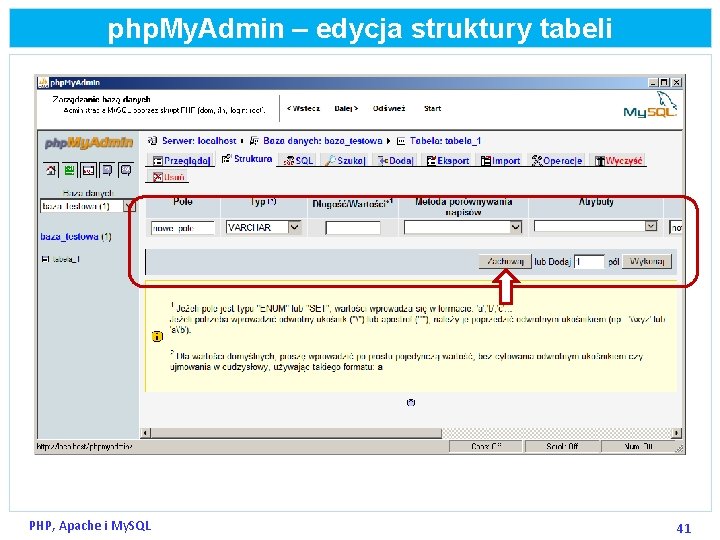Viewport: 720px width, 540px height.
Task: Click the horizontal scrollbar thumb
Action: coord(296,433)
